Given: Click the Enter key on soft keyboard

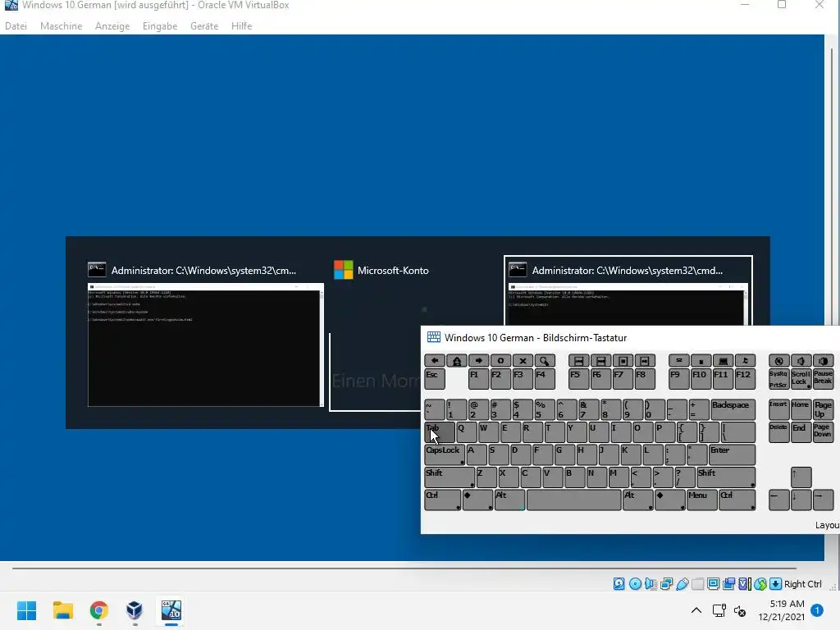Looking at the screenshot, I should coord(732,454).
